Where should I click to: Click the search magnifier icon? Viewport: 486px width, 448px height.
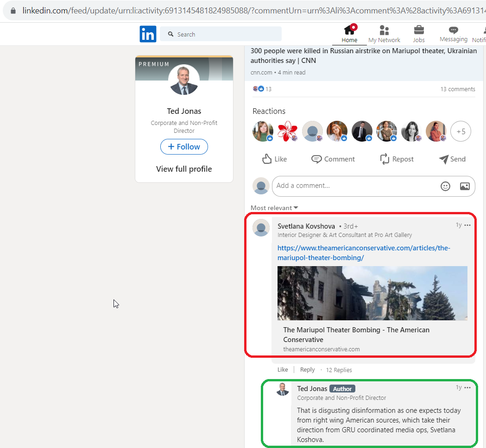pos(170,34)
